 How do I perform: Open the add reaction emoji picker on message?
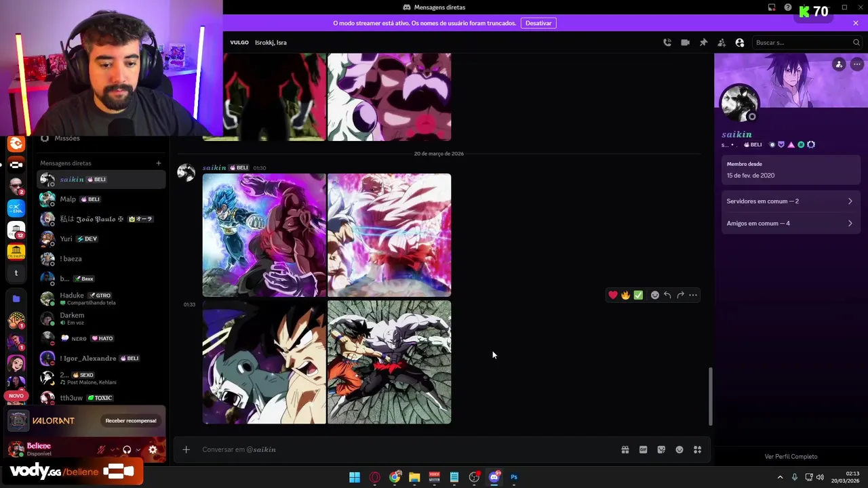[654, 295]
